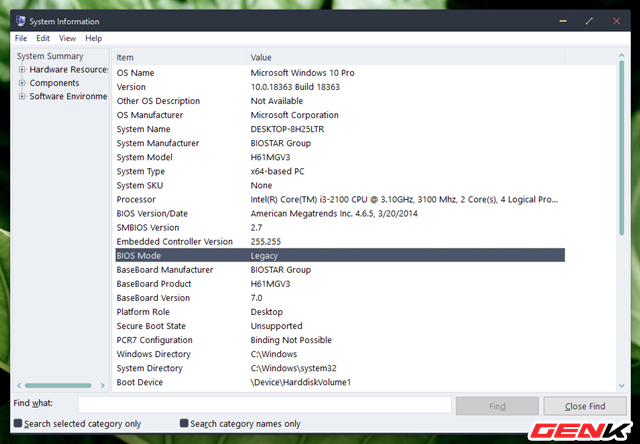Minimize the System Information window
640x444 pixels.
click(563, 21)
